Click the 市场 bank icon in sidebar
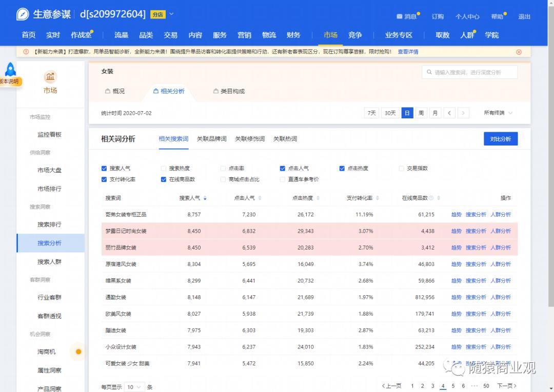Viewport: 554px width, 392px height. click(x=50, y=76)
